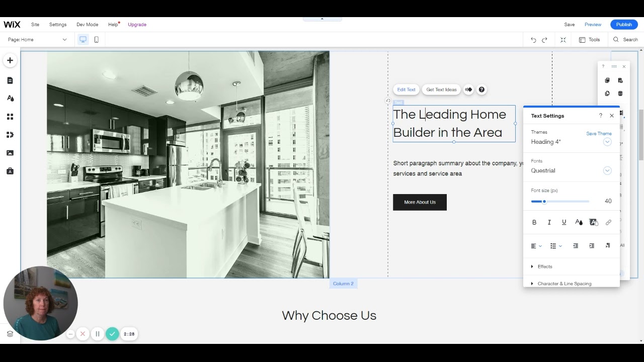Switch to mobile view
Screen dimensions: 644x362
tap(96, 39)
